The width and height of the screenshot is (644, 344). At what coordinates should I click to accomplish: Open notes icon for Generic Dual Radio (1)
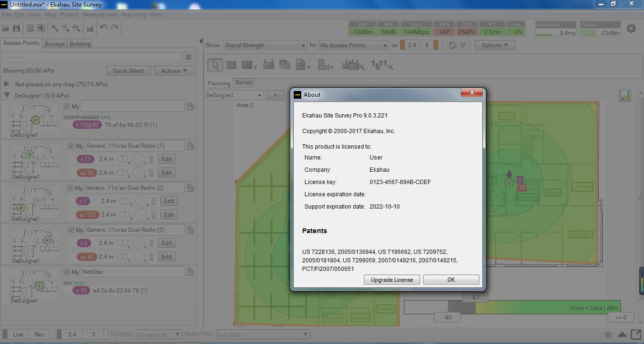coord(190,146)
